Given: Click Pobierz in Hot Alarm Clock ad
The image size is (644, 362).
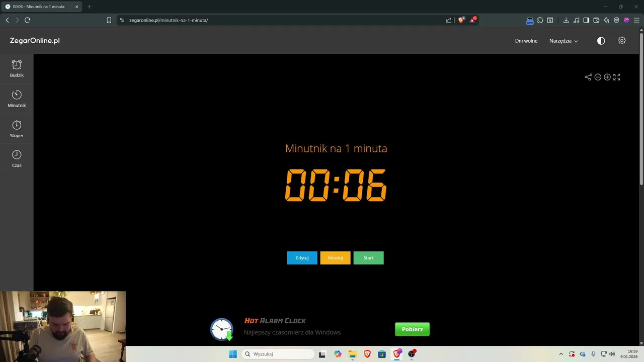Looking at the screenshot, I should 412,329.
